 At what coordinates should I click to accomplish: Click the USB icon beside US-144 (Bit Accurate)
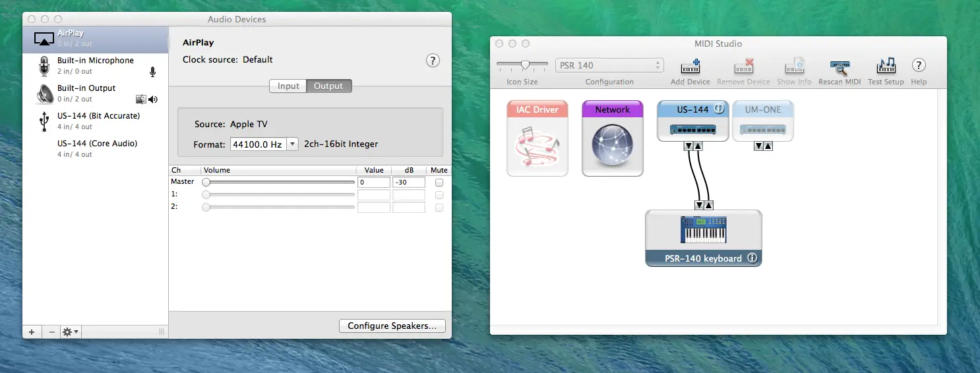point(44,122)
